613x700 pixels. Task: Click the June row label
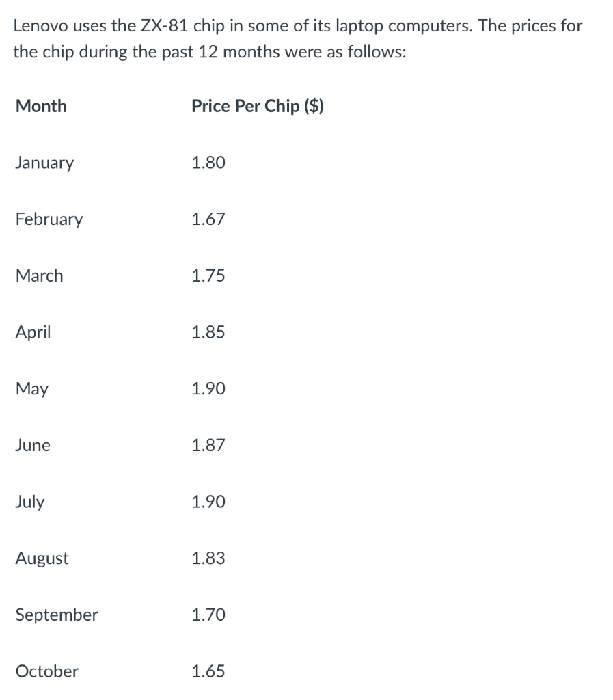pos(33,446)
